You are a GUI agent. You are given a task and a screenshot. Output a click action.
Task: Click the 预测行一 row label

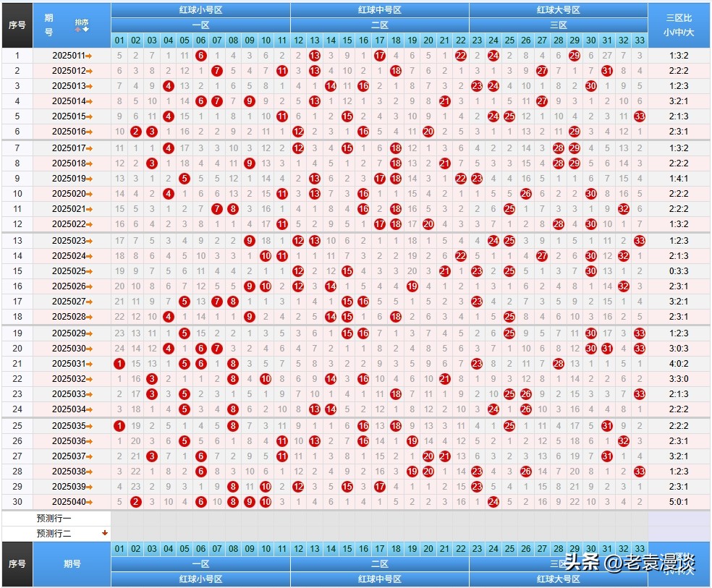click(x=54, y=519)
